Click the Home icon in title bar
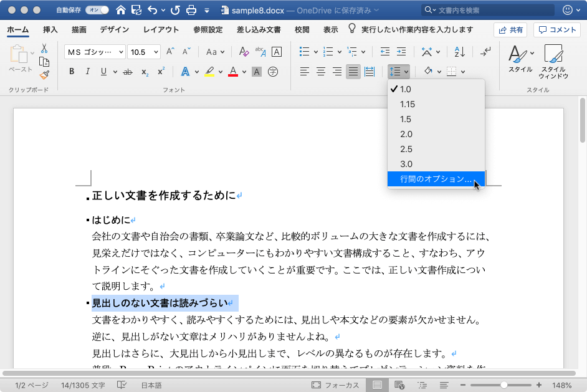The image size is (587, 392). point(120,10)
